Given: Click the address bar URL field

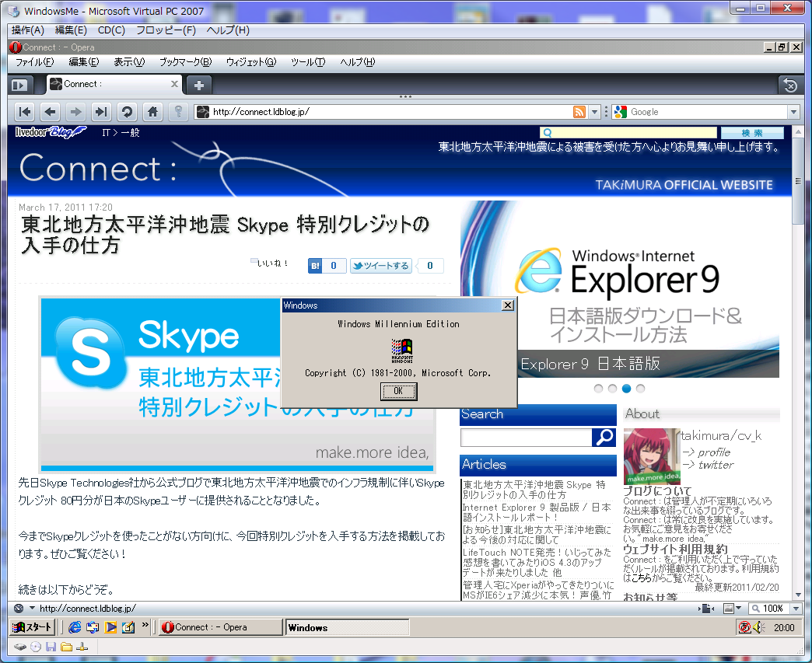Looking at the screenshot, I should (391, 112).
